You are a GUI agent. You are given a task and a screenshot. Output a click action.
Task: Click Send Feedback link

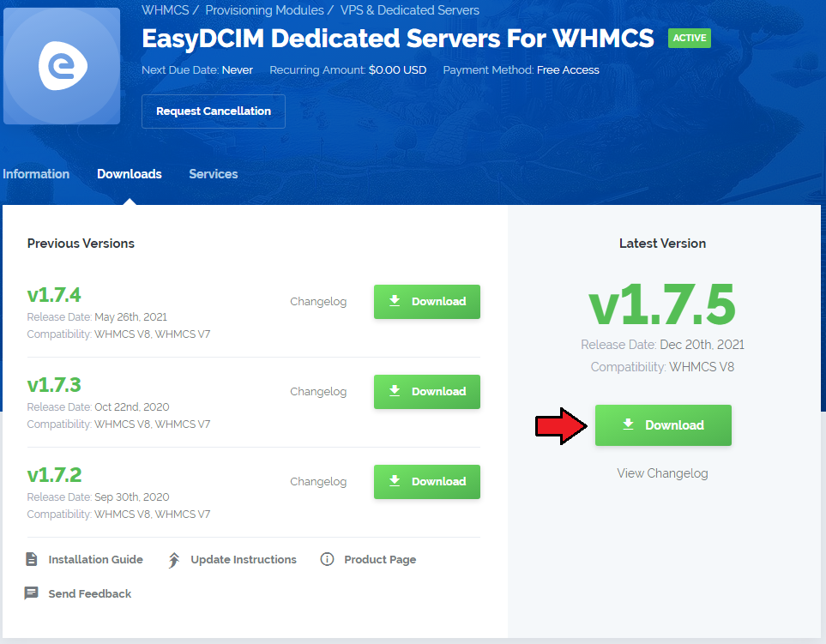89,594
